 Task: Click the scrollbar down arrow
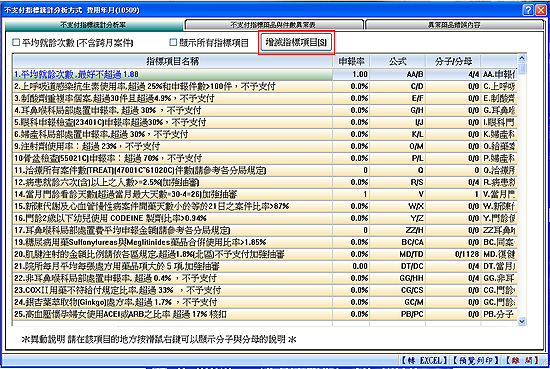point(522,321)
